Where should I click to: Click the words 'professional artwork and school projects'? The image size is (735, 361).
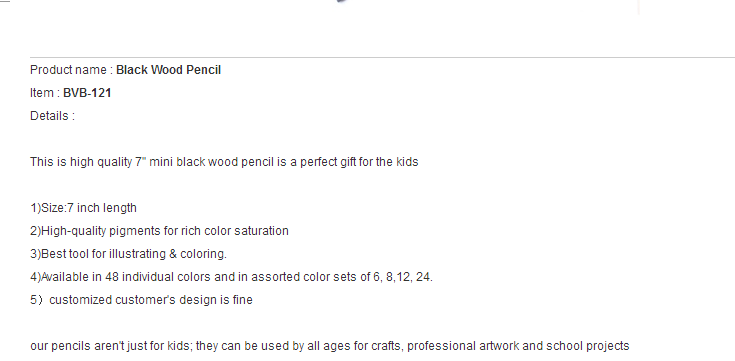(518, 346)
